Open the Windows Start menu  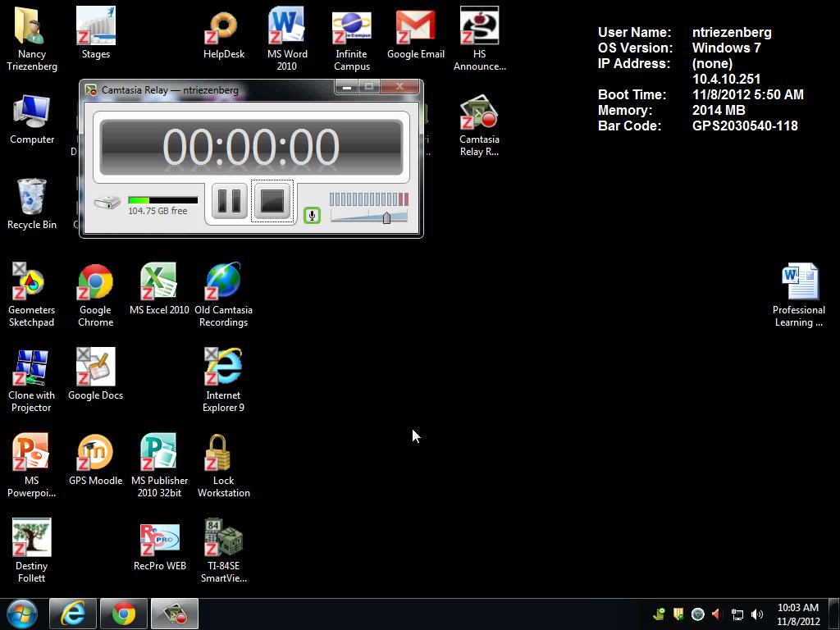pyautogui.click(x=22, y=614)
